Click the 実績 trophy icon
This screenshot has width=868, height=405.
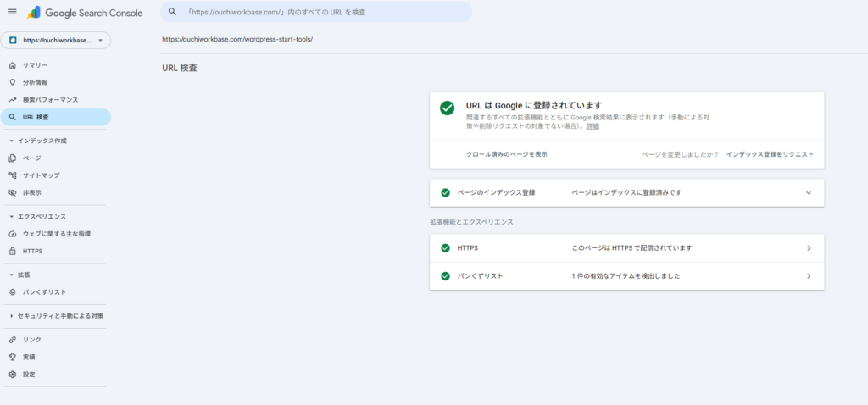[13, 357]
